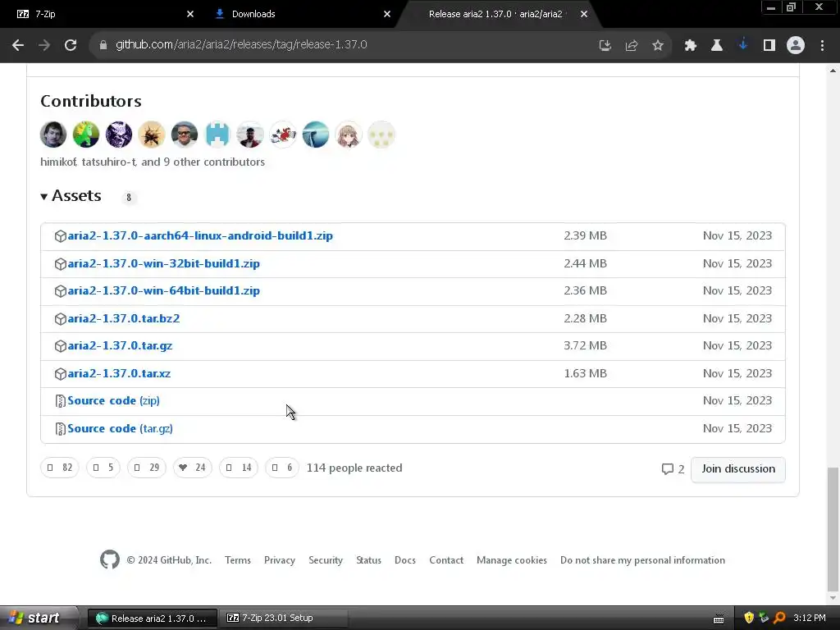Screen dimensions: 840x630
Task: Open the Chrome Labs flask icon
Action: point(717,46)
